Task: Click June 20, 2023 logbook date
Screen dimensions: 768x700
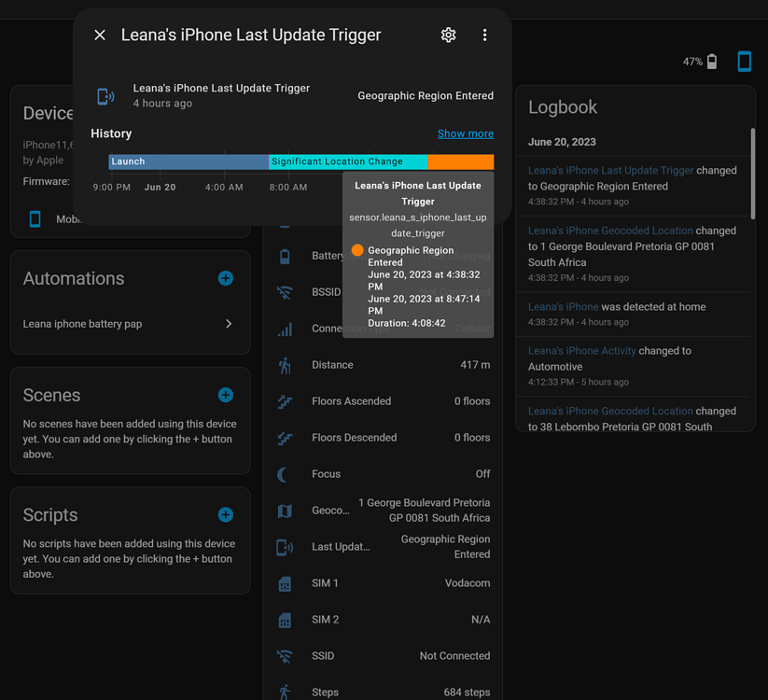Action: coord(562,142)
